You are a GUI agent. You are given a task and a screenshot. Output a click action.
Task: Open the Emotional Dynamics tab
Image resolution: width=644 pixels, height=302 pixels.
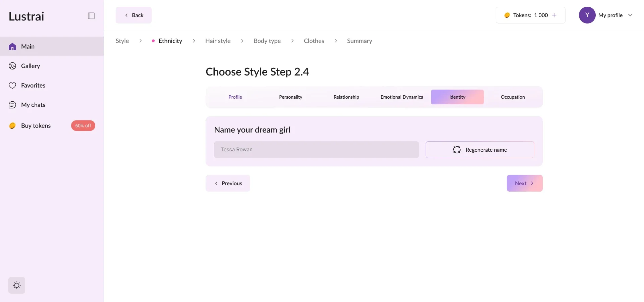[401, 97]
